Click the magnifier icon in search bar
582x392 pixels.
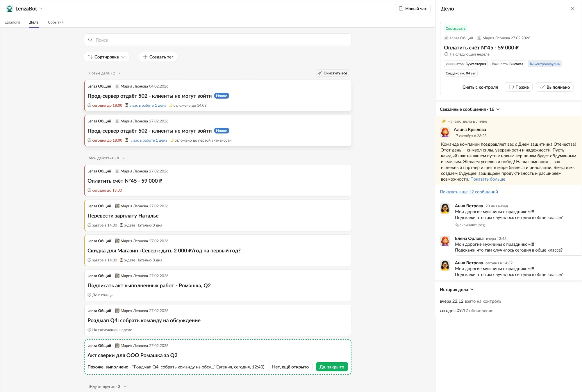pos(90,40)
